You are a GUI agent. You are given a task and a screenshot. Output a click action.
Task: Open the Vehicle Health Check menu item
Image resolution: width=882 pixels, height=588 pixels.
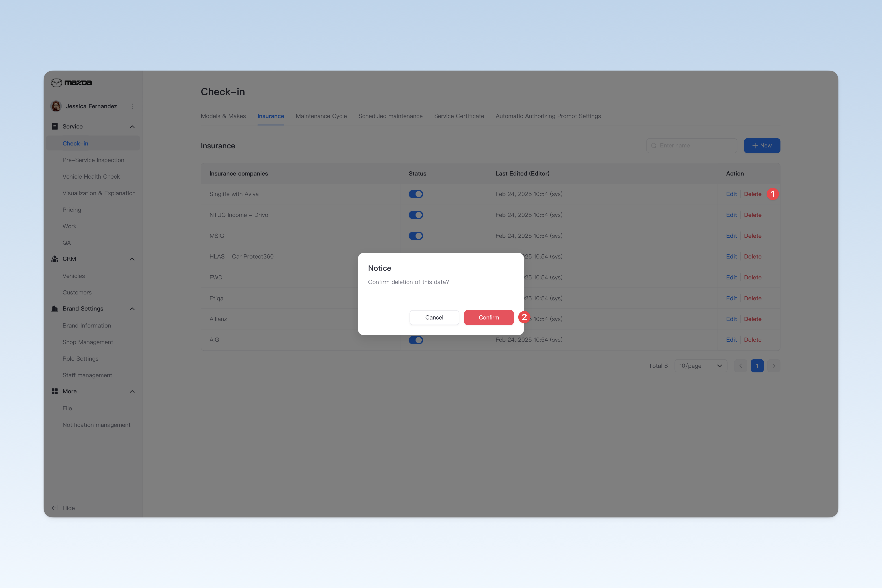(x=91, y=177)
